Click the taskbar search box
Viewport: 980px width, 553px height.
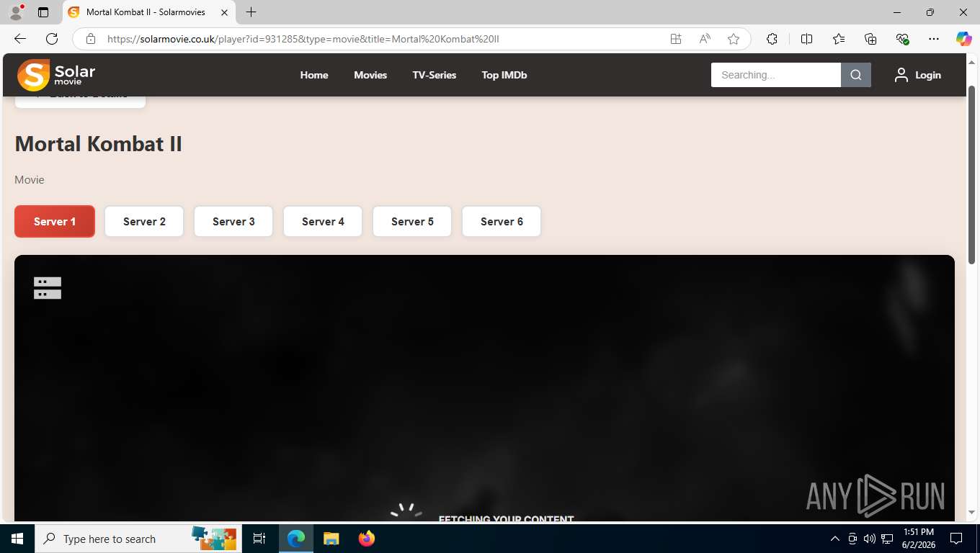[137, 539]
